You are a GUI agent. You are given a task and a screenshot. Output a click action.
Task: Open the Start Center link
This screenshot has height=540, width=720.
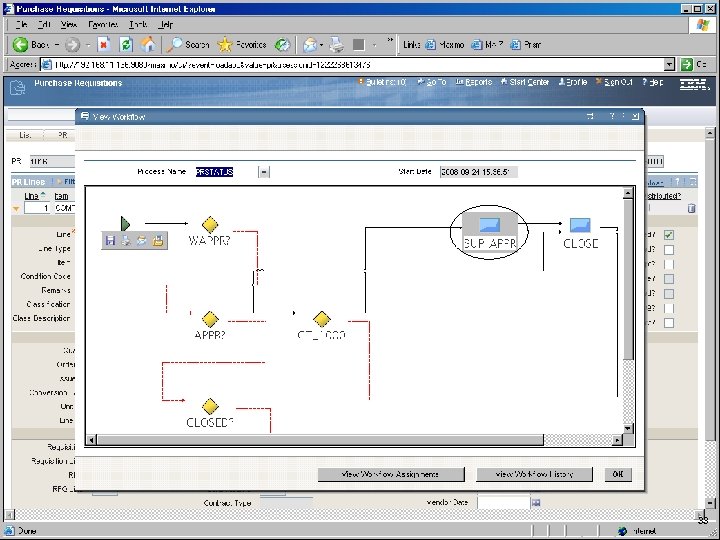click(524, 82)
